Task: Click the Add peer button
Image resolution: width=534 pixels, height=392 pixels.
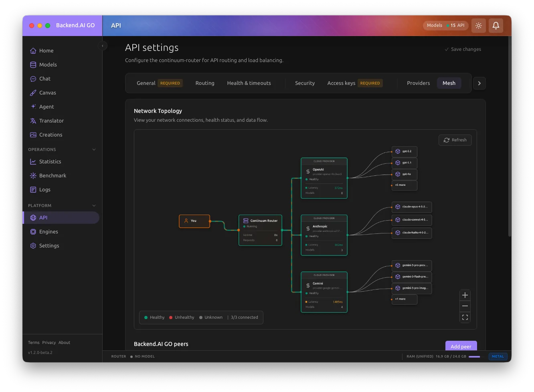Action: click(461, 346)
